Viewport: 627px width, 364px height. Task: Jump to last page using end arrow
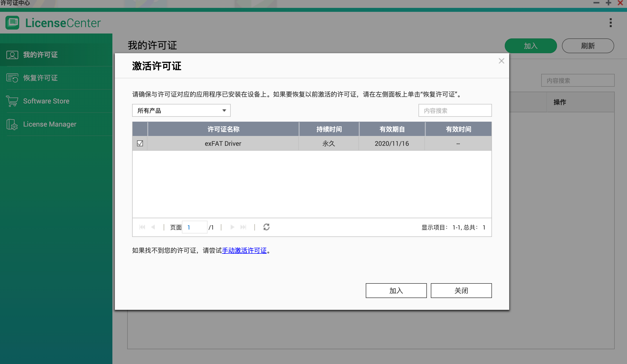(x=243, y=227)
